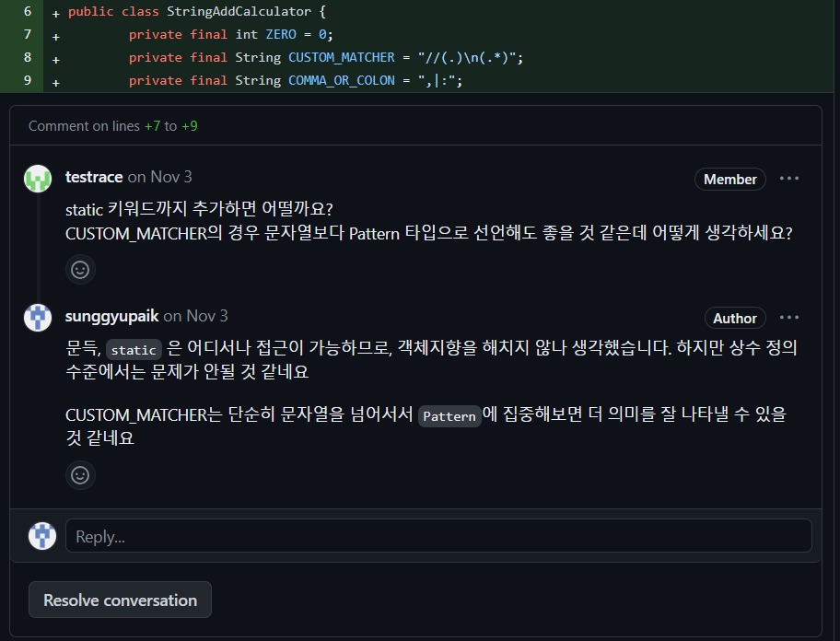Open options menu on sunggyupaik's comment
840x641 pixels.
click(x=789, y=318)
